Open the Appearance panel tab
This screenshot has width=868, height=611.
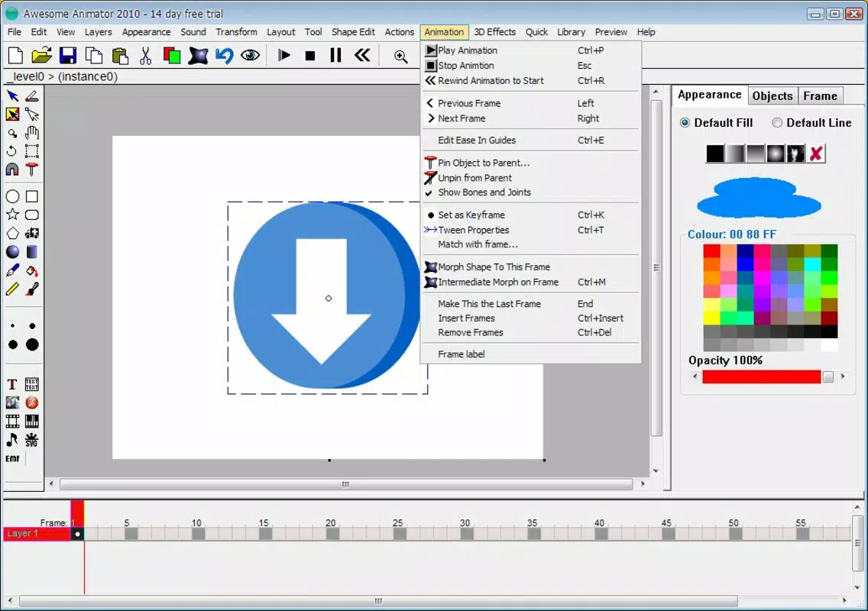[710, 95]
